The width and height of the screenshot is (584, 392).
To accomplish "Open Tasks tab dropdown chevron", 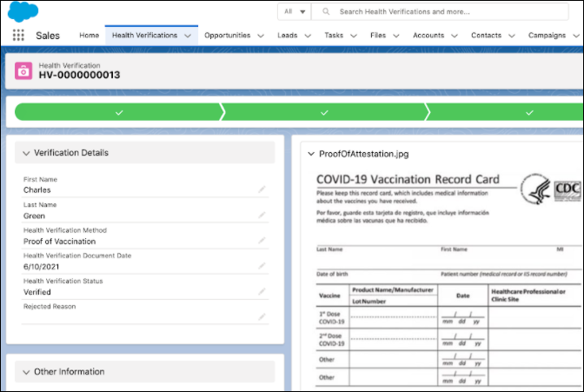I will 354,36.
